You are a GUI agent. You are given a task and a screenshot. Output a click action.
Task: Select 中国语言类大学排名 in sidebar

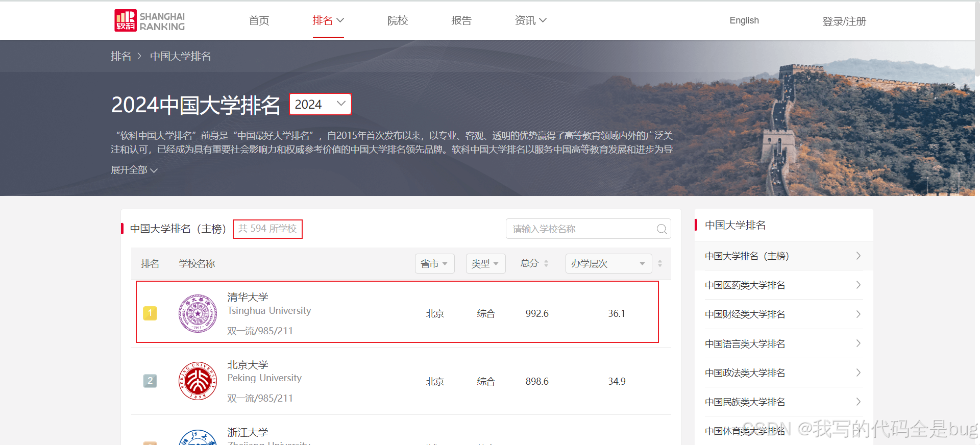(x=783, y=343)
